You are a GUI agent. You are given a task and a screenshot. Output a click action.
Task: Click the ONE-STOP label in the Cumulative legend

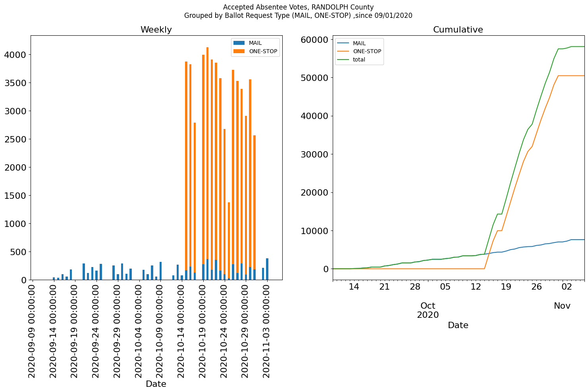(367, 52)
